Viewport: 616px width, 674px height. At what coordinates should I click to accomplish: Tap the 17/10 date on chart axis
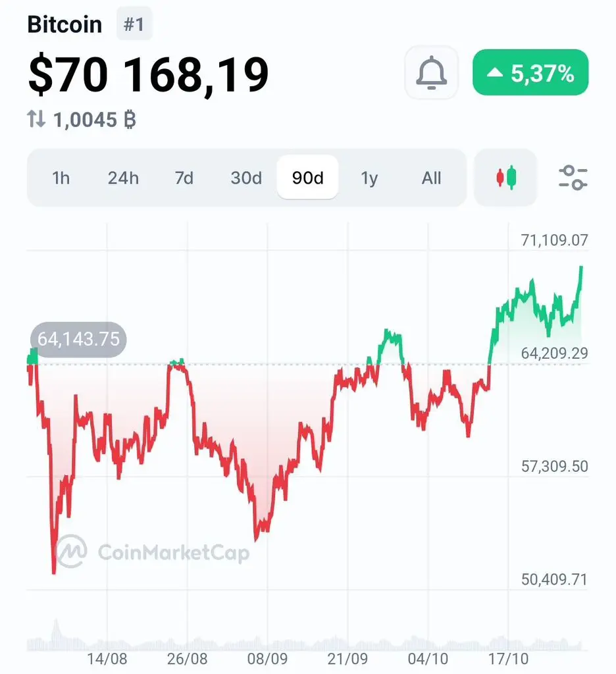click(508, 658)
